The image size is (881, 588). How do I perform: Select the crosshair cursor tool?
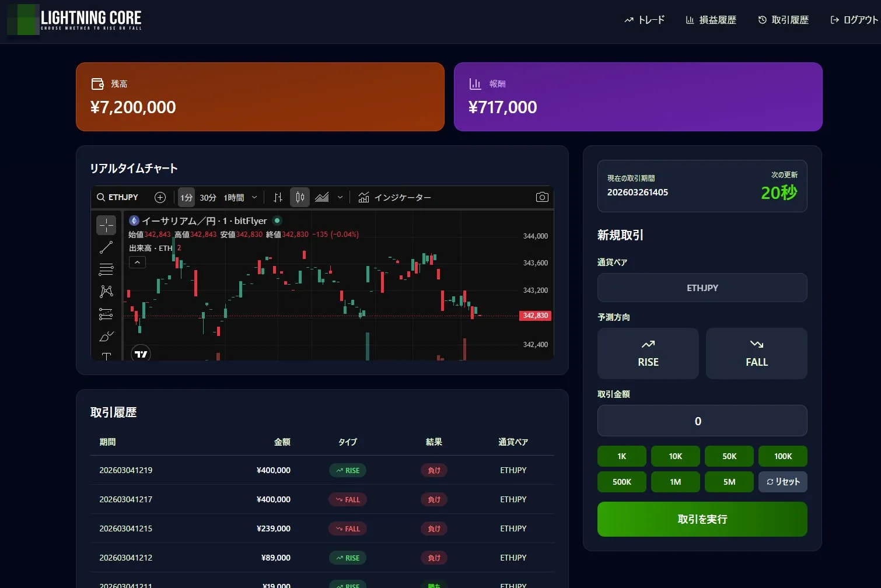pyautogui.click(x=106, y=225)
